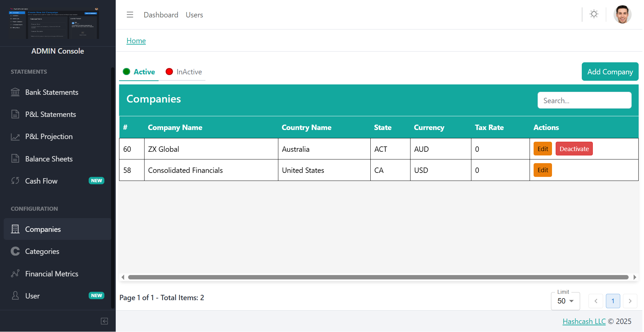The width and height of the screenshot is (644, 332).
Task: Open the Hashcash LLC footer link
Action: click(584, 322)
